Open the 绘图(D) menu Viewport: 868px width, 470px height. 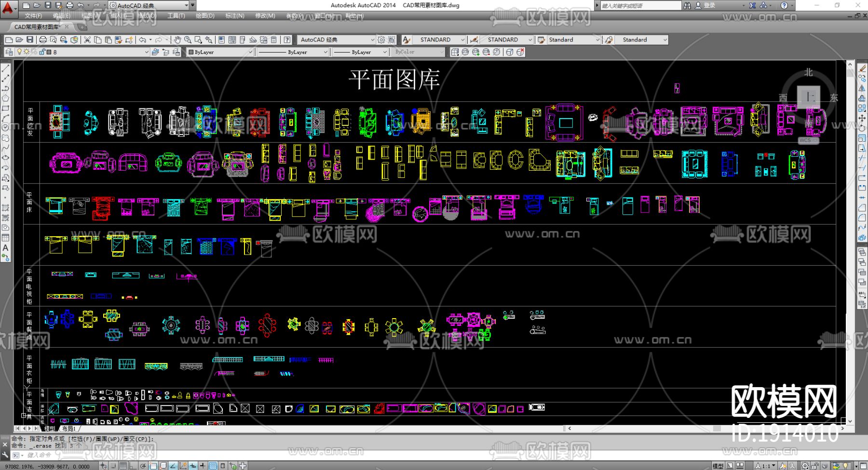pyautogui.click(x=205, y=16)
